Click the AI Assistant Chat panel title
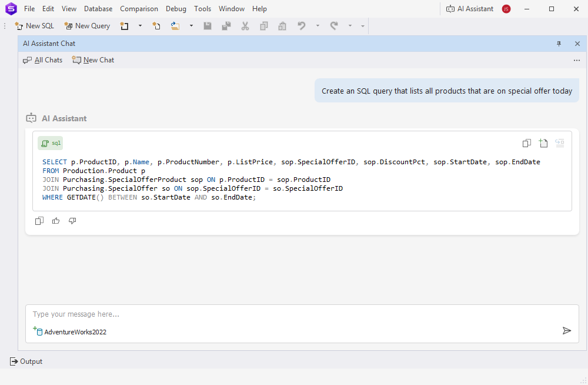Image resolution: width=588 pixels, height=385 pixels. pos(49,44)
